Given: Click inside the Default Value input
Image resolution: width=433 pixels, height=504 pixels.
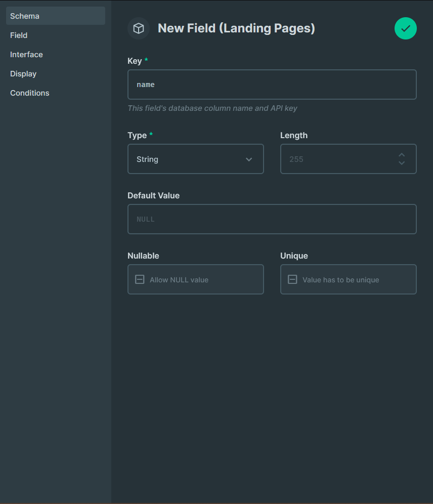Looking at the screenshot, I should point(272,219).
